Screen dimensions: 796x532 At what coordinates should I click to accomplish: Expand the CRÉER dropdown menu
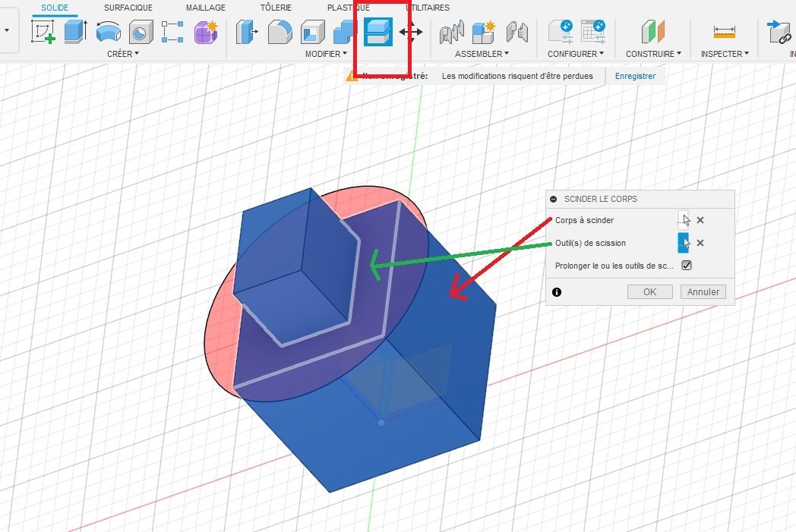[x=123, y=53]
